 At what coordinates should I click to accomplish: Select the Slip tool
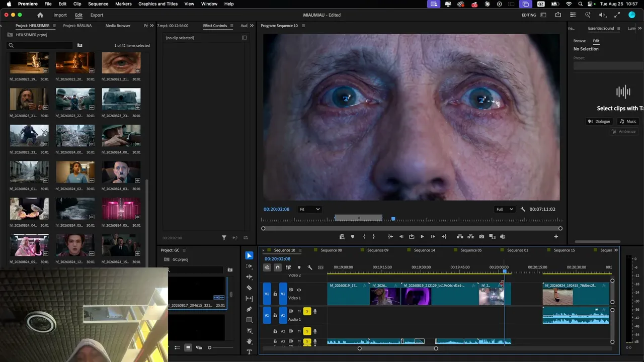click(x=249, y=299)
